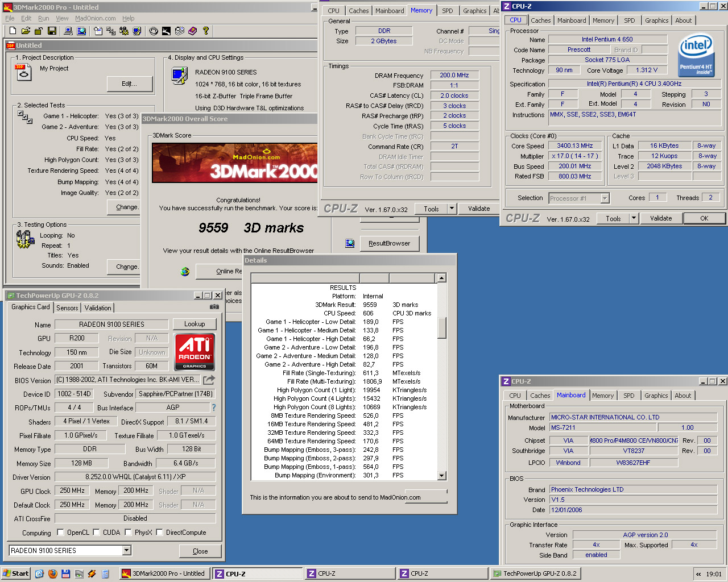Click the Core Speed 3400.13 MHz value

[x=575, y=146]
